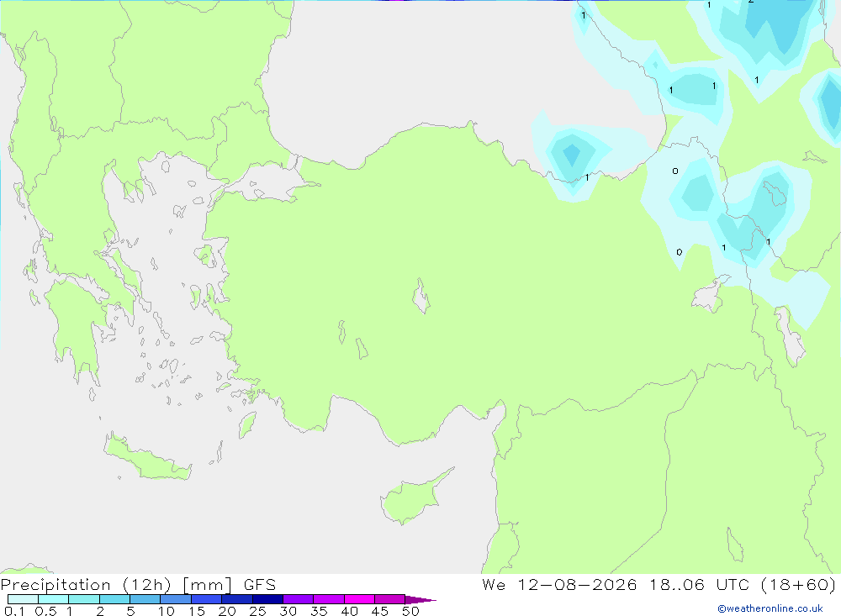Click the date text 'We 12-08-2026 18..06 UTC (18+60)'
The height and width of the screenshot is (616, 841).
click(x=659, y=584)
